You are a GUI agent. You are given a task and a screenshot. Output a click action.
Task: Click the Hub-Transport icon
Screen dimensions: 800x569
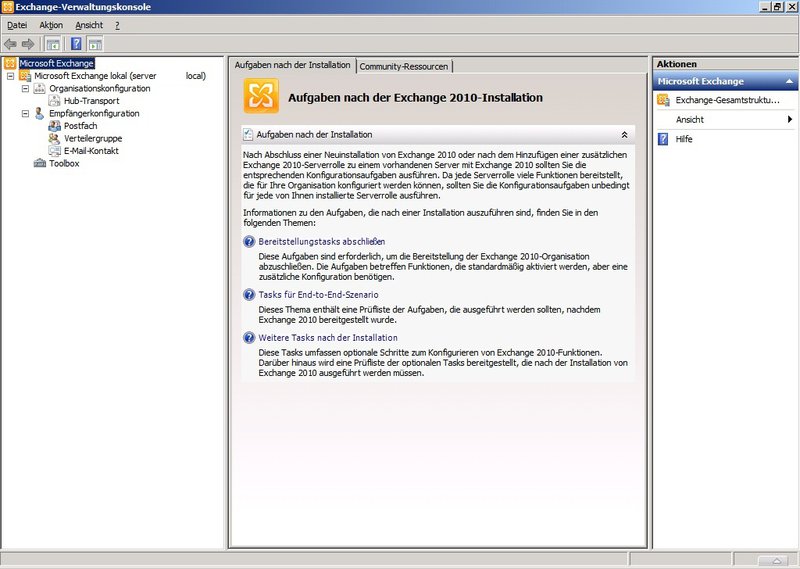point(54,101)
